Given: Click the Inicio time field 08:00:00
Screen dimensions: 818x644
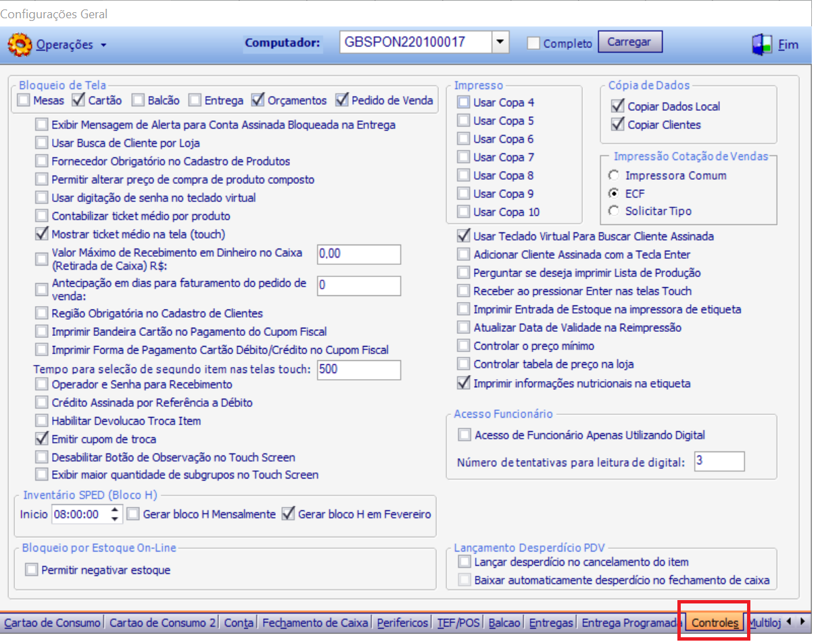Looking at the screenshot, I should click(80, 514).
